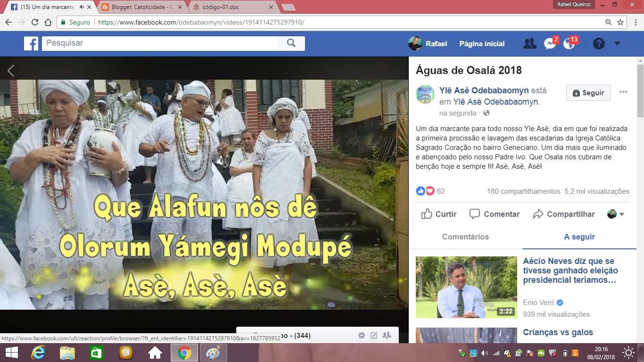Open the post options three-dots menu
The image size is (644, 362).
coord(623,92)
